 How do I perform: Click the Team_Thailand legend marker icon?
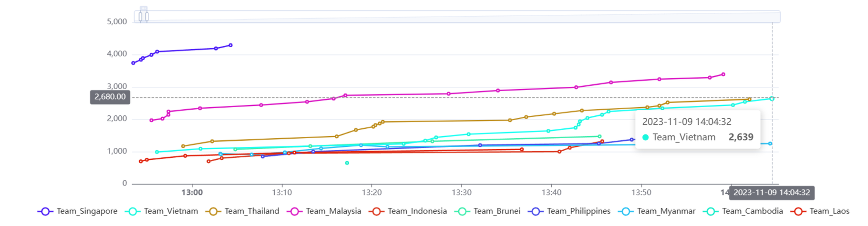pos(213,211)
